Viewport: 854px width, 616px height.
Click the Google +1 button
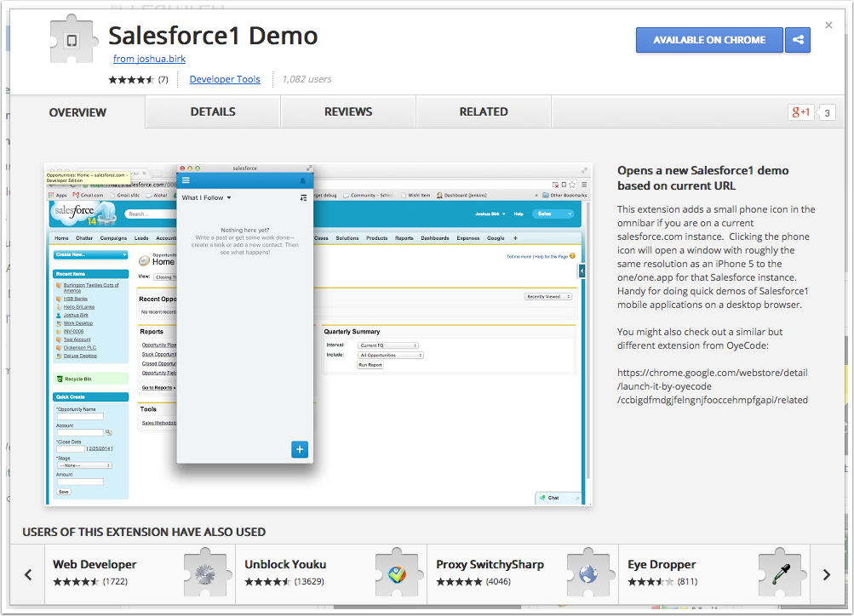(x=800, y=112)
